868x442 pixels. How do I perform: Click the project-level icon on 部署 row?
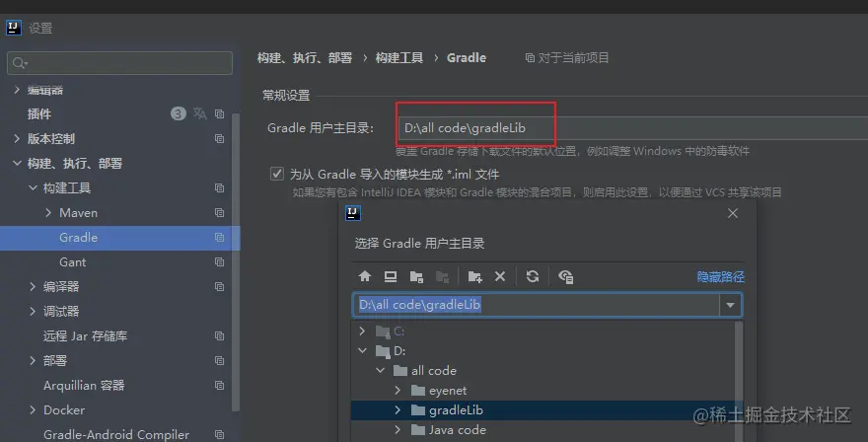pyautogui.click(x=219, y=360)
